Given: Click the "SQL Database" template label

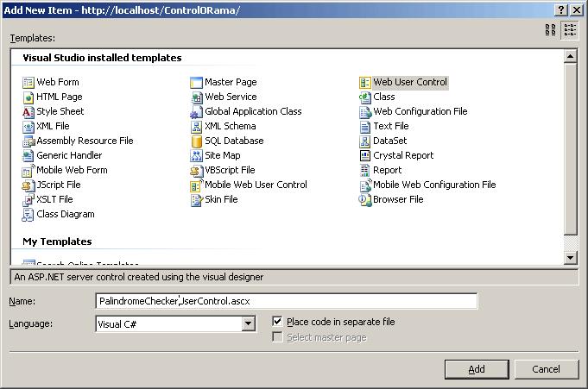Looking at the screenshot, I should pyautogui.click(x=234, y=141).
